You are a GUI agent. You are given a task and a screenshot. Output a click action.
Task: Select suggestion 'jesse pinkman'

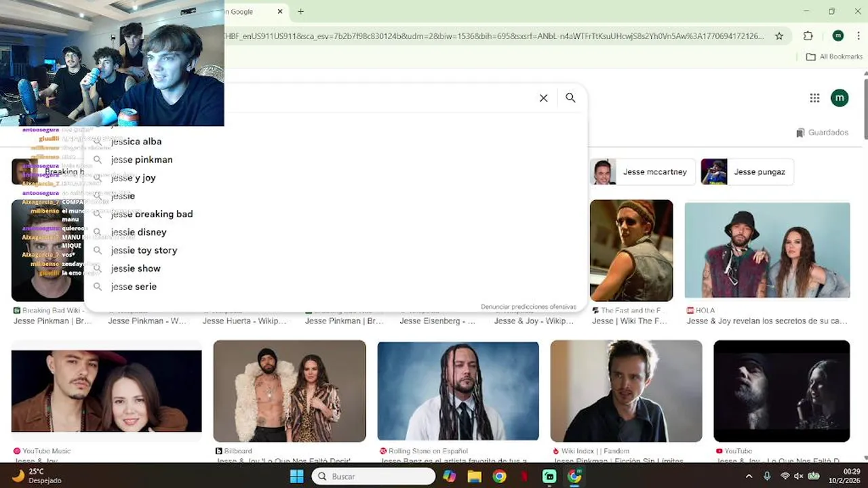[336, 160]
